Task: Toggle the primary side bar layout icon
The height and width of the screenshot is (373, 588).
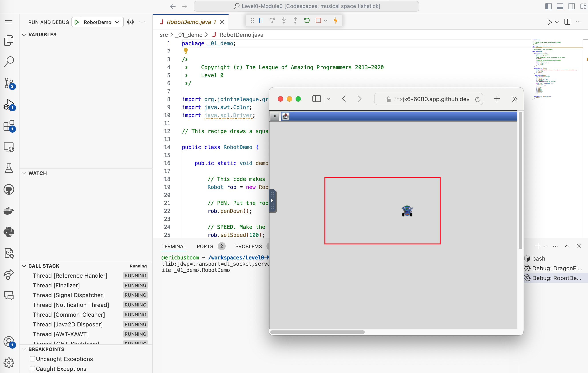Action: [x=549, y=6]
